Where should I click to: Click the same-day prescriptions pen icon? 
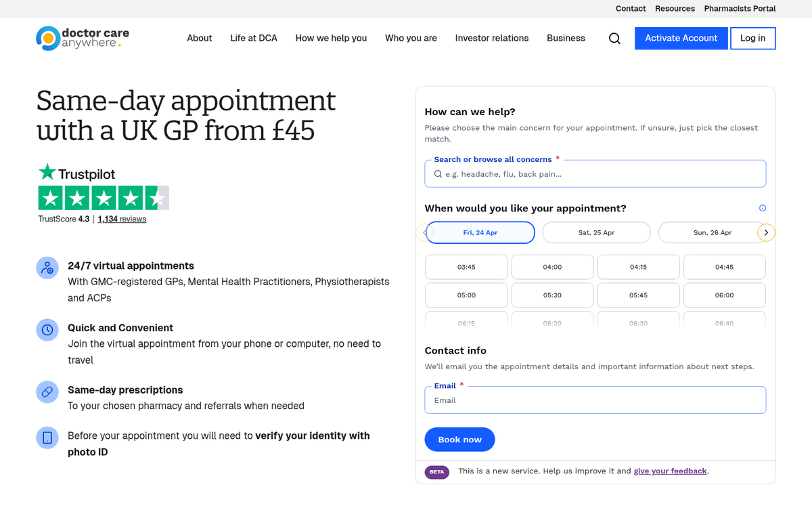point(47,391)
